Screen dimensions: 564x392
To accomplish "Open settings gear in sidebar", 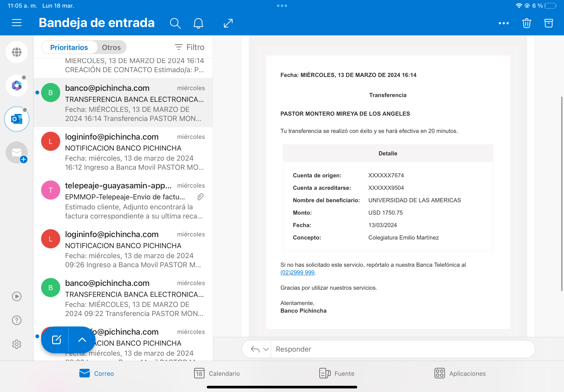I will click(17, 344).
